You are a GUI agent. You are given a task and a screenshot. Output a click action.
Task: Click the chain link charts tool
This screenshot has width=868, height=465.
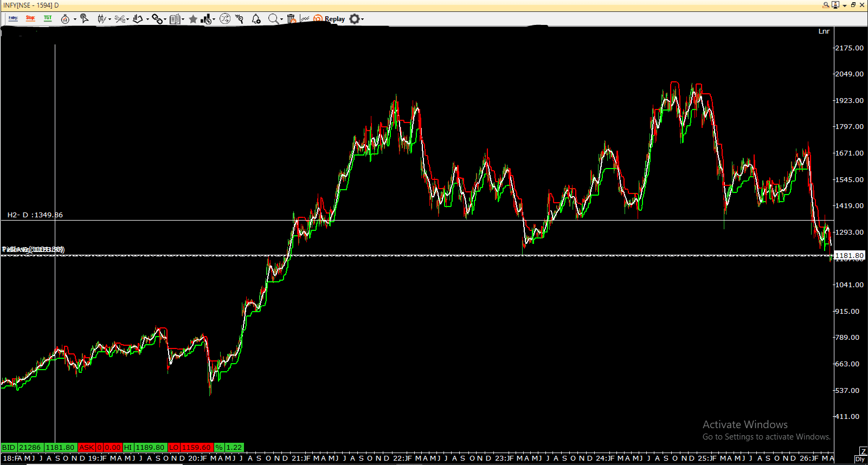click(157, 19)
